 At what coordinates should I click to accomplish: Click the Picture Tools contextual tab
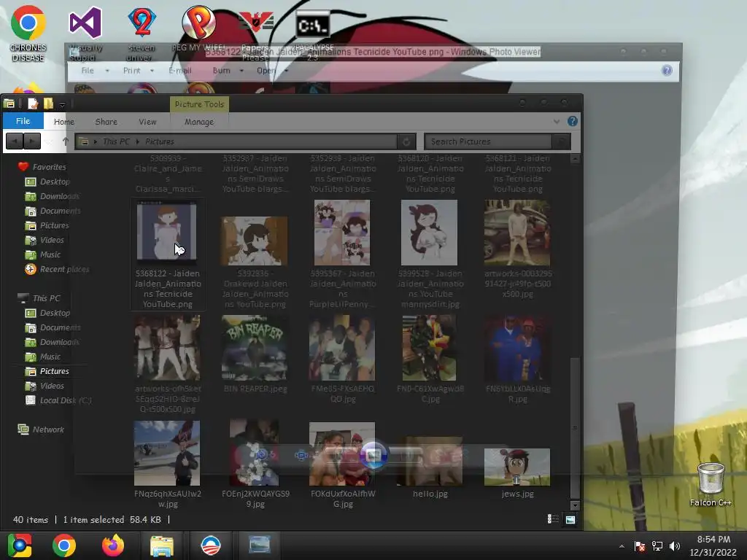point(199,104)
